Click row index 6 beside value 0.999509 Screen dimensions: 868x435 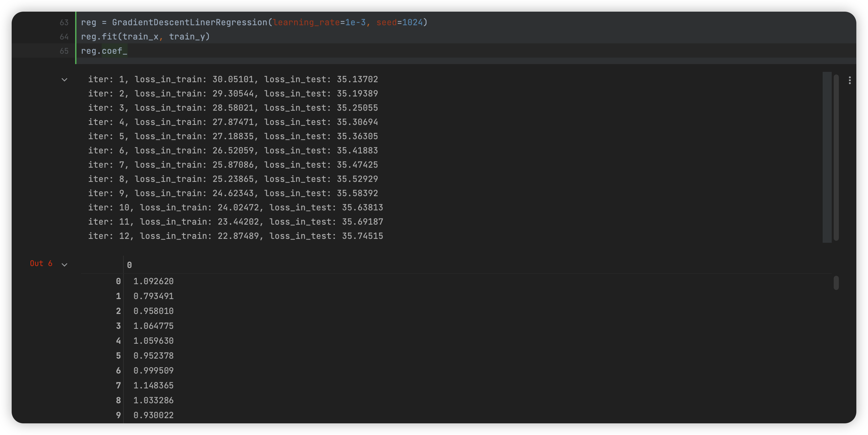118,370
